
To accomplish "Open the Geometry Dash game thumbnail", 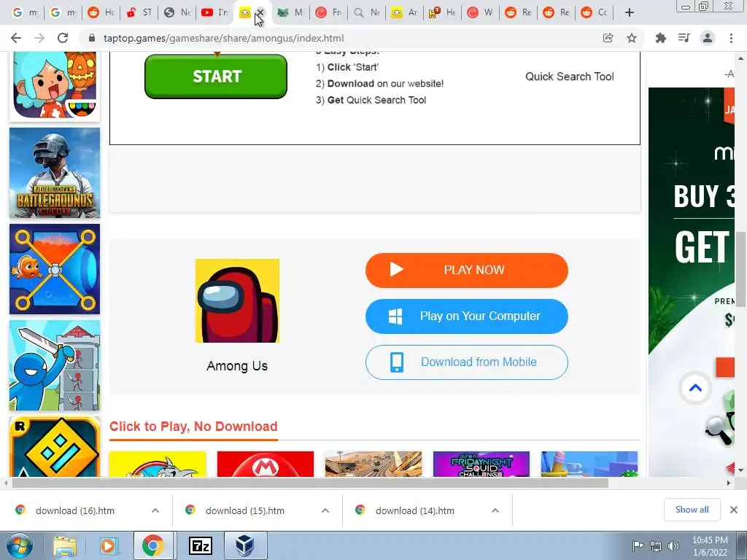I will (x=55, y=447).
